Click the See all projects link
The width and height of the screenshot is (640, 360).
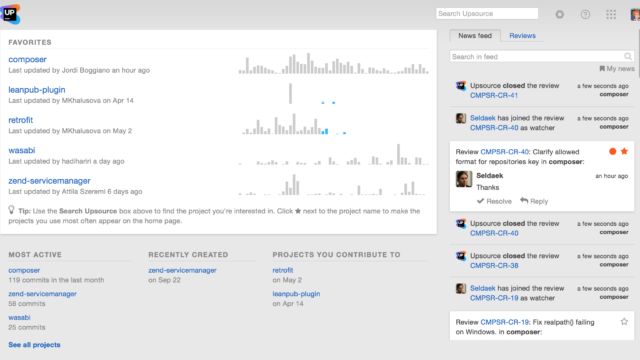pyautogui.click(x=34, y=344)
